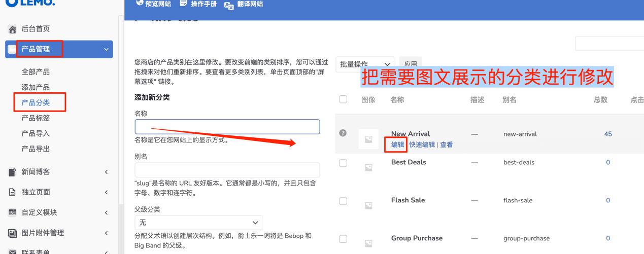Check the Flash Sale row checkbox
This screenshot has width=644, height=254.
[x=343, y=201]
